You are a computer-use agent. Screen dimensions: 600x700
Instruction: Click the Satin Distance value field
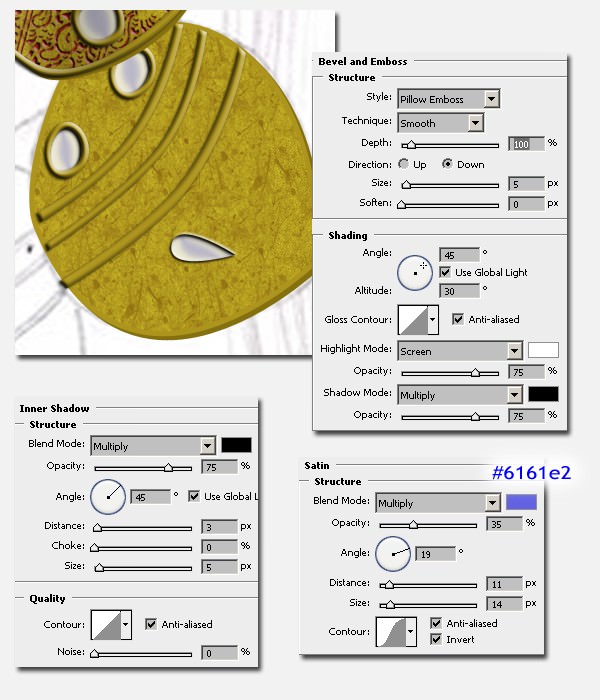click(504, 583)
